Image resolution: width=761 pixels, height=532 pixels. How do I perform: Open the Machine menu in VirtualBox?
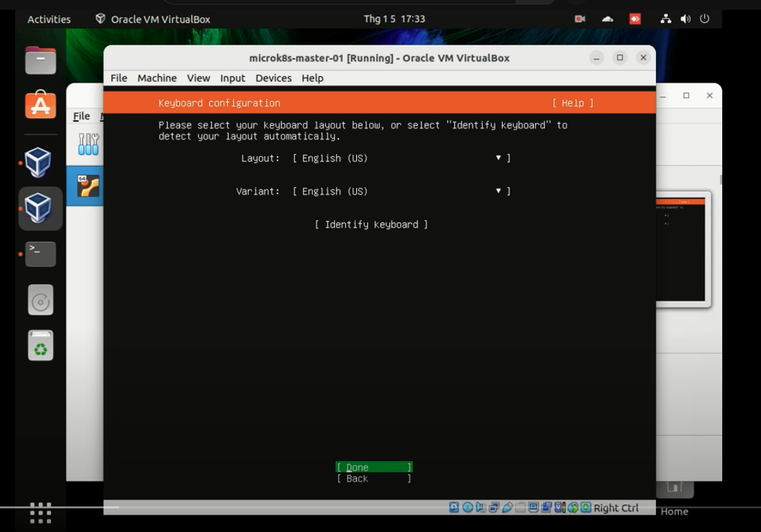click(x=156, y=78)
